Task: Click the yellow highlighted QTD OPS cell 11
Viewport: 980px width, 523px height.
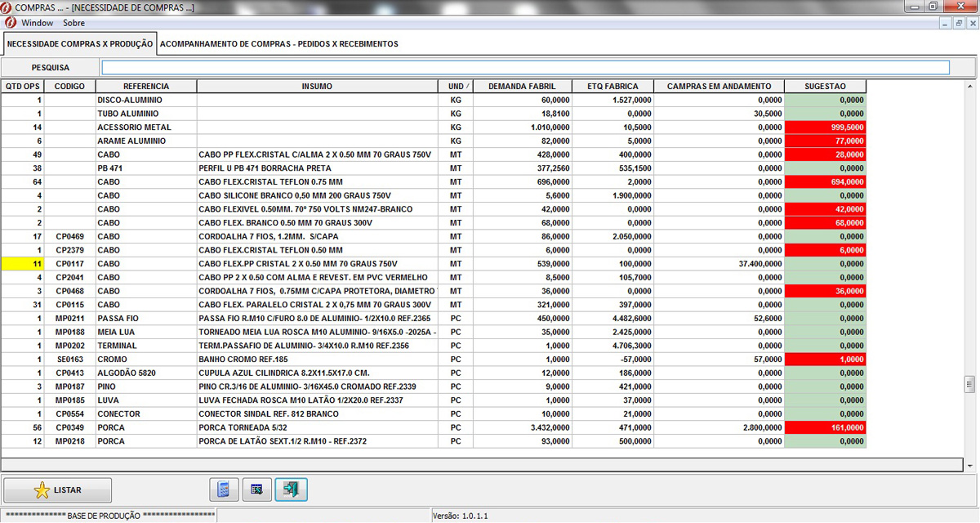Action: point(22,264)
